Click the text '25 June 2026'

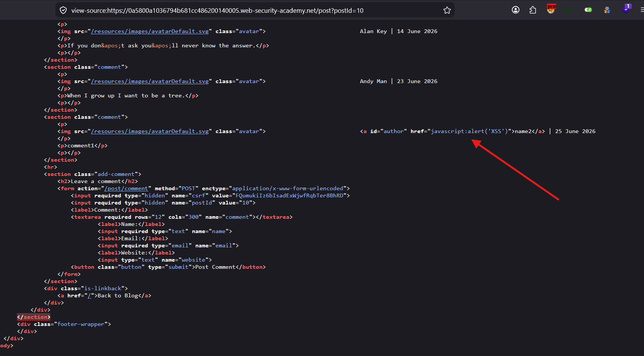click(x=575, y=131)
